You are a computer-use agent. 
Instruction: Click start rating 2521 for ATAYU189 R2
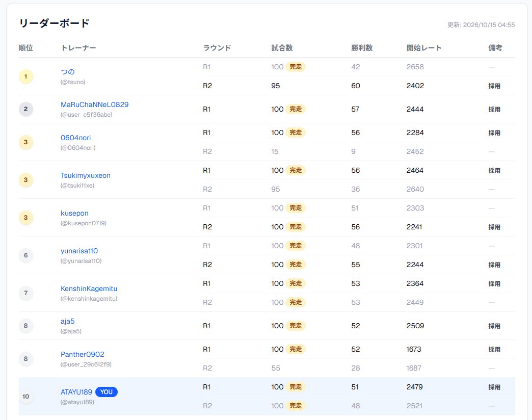[415, 406]
